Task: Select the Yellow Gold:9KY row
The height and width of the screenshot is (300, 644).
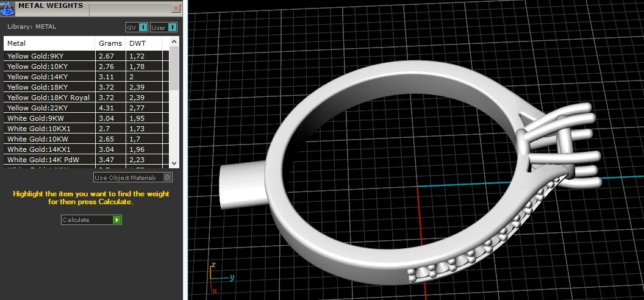Action: click(x=86, y=56)
